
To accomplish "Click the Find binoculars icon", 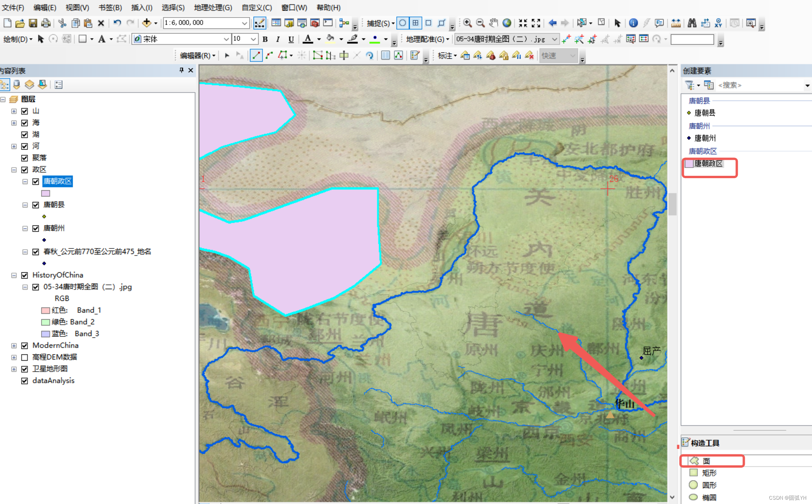I will point(692,23).
